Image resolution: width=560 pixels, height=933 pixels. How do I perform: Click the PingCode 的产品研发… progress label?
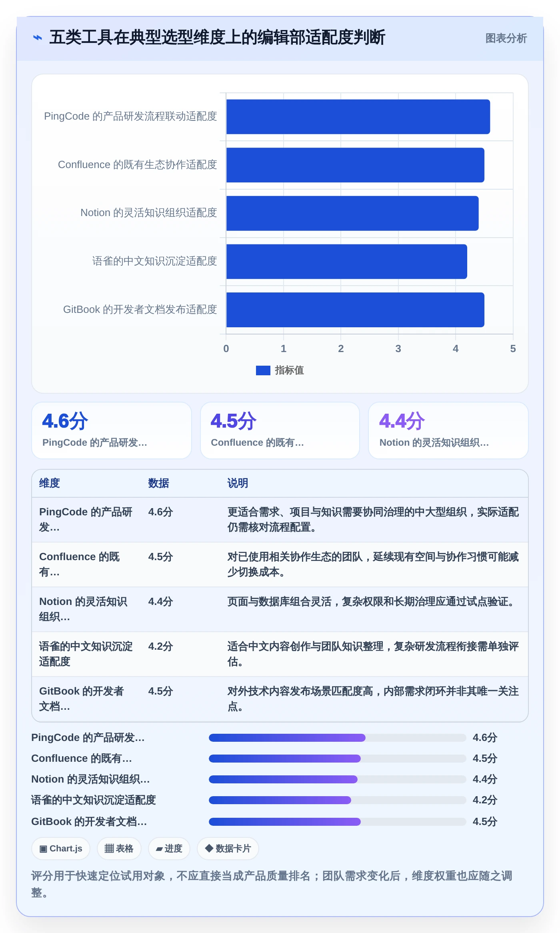point(88,738)
